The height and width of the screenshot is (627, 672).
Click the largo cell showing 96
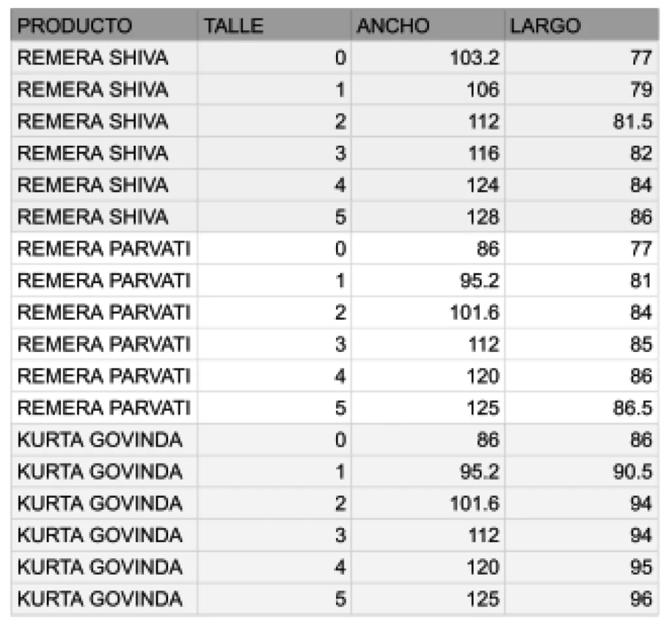click(x=581, y=598)
